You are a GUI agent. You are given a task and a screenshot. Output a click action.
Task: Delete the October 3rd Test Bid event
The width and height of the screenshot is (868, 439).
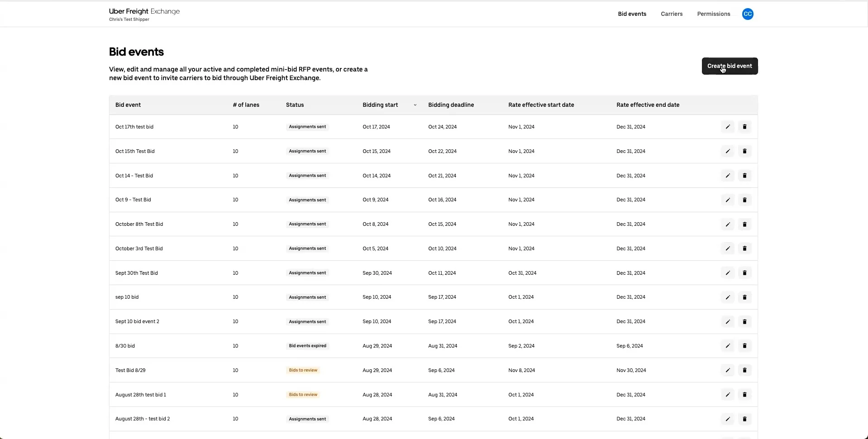[x=744, y=248]
